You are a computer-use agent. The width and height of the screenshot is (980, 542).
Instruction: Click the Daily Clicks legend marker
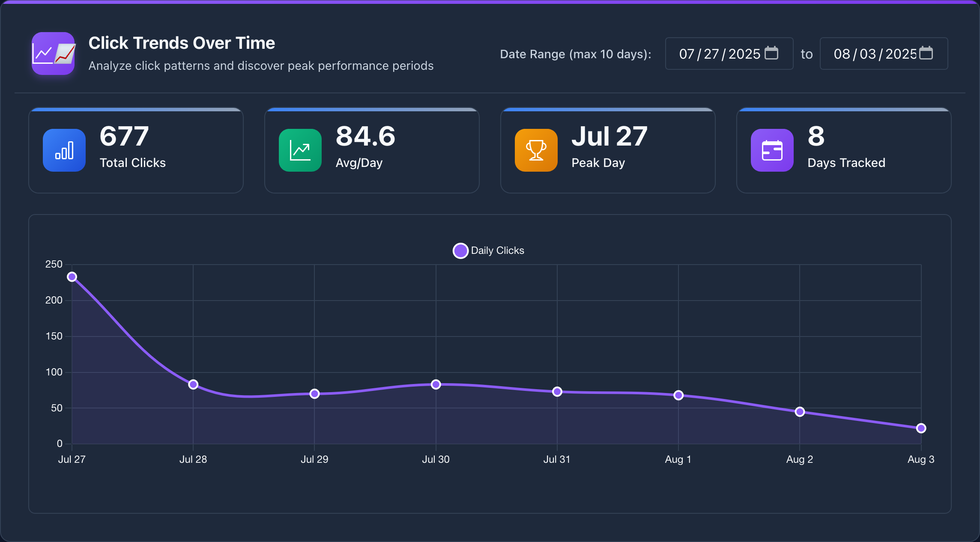click(x=460, y=250)
